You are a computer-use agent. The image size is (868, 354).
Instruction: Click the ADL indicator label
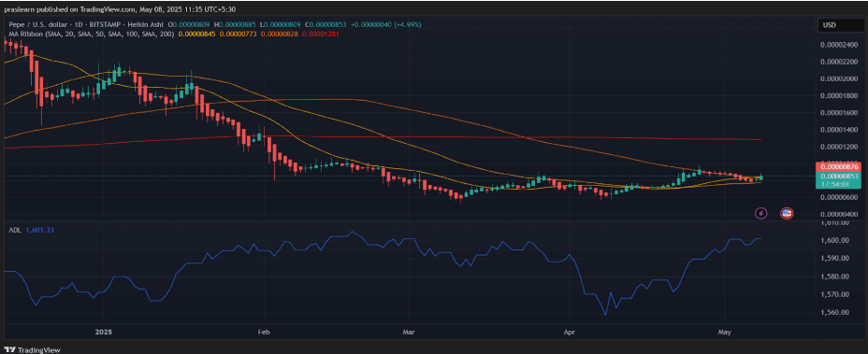click(14, 230)
